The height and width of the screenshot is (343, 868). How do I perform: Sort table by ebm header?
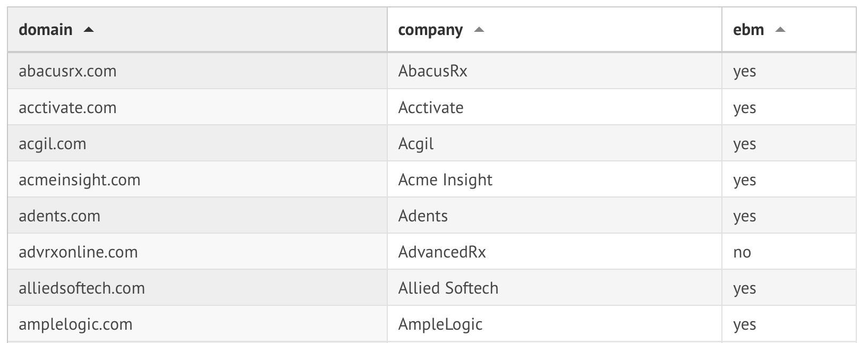748,30
